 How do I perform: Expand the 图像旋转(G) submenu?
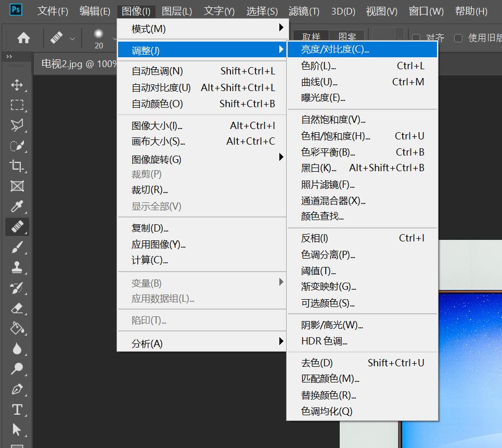(202, 159)
